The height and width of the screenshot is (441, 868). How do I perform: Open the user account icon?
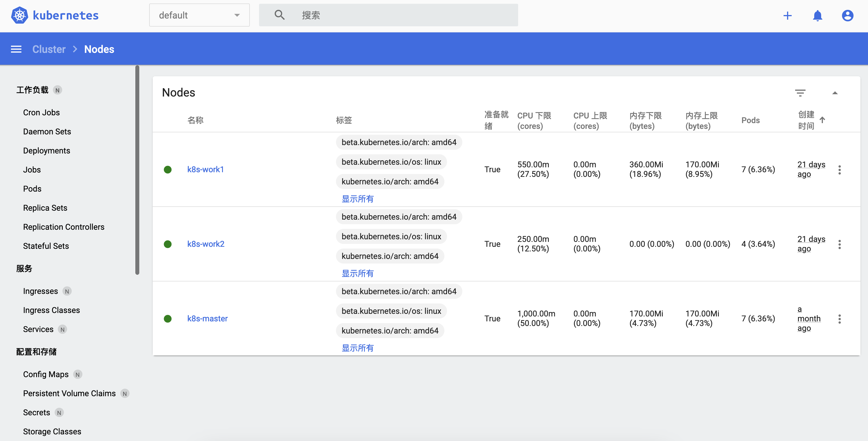[x=847, y=16]
